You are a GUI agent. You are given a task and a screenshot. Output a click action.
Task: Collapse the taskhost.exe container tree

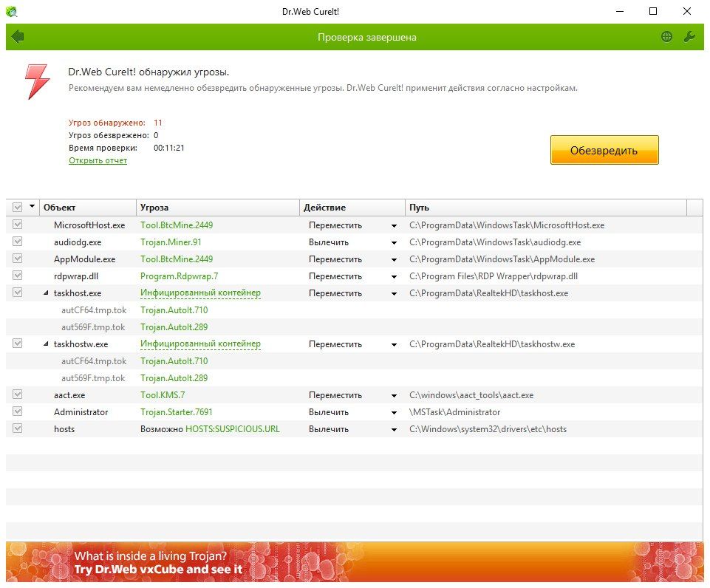[x=46, y=293]
